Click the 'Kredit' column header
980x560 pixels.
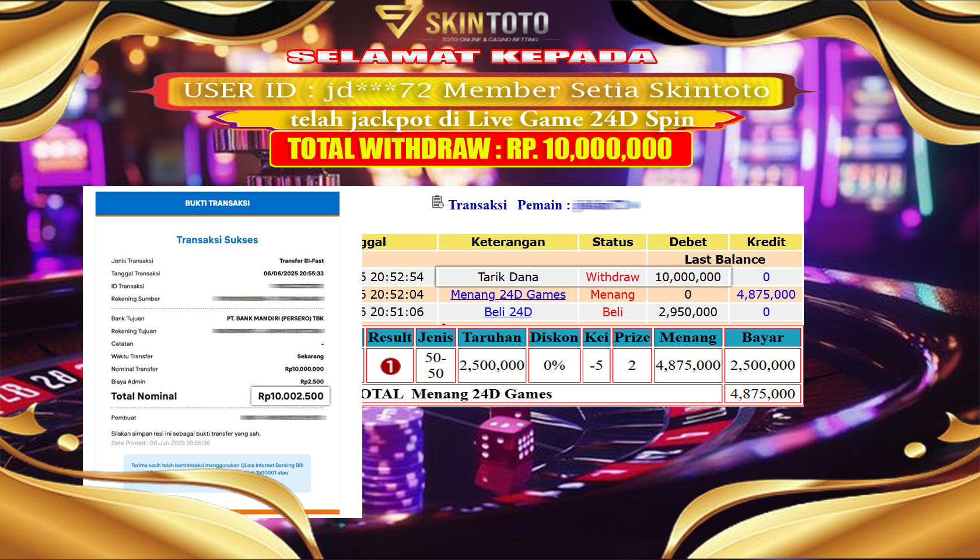(766, 242)
